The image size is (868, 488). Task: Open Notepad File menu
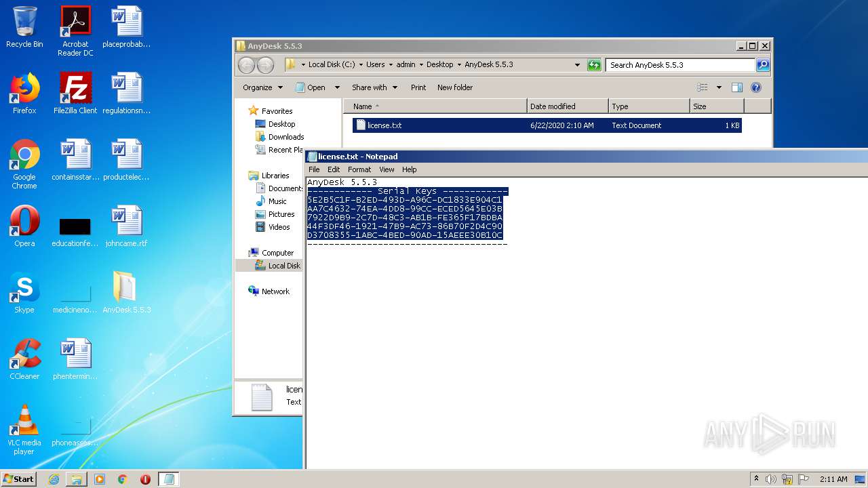point(314,169)
